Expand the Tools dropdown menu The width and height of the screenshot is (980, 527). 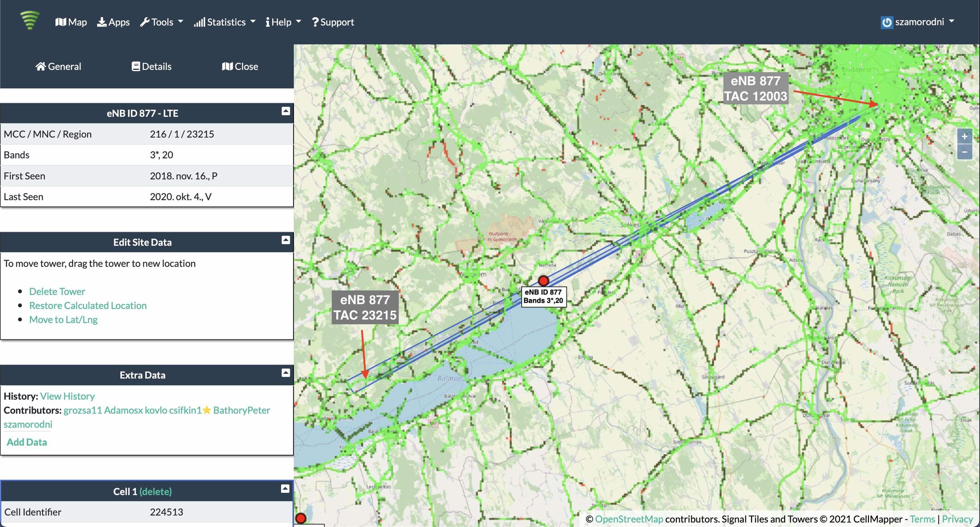pos(162,22)
